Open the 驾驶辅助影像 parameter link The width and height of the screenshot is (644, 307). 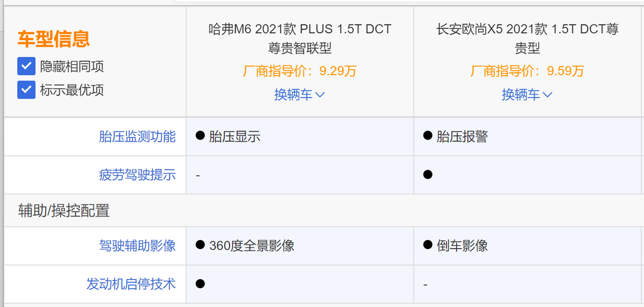click(137, 246)
